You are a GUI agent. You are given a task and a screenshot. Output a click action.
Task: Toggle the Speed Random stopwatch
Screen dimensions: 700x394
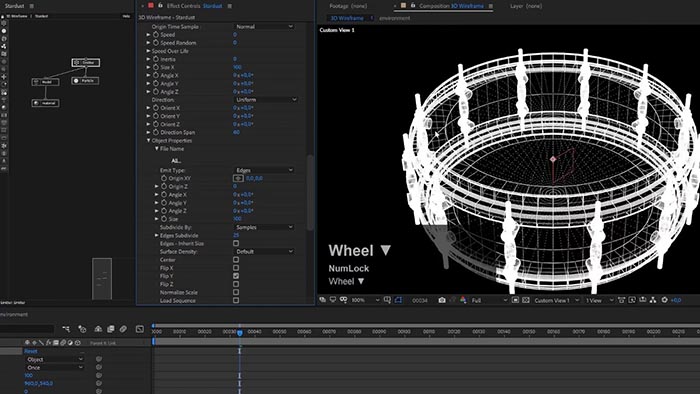point(156,43)
